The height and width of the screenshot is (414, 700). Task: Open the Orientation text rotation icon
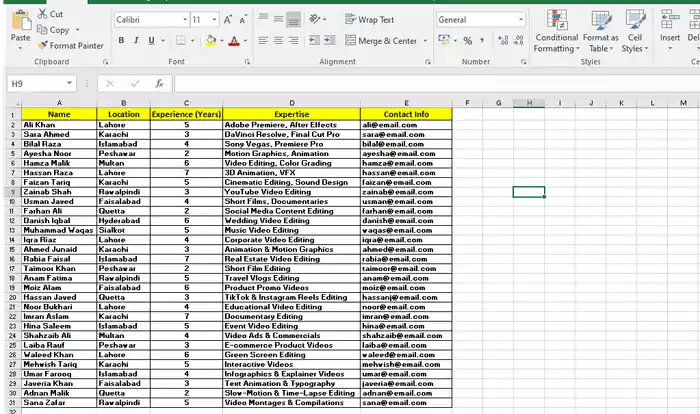click(315, 19)
